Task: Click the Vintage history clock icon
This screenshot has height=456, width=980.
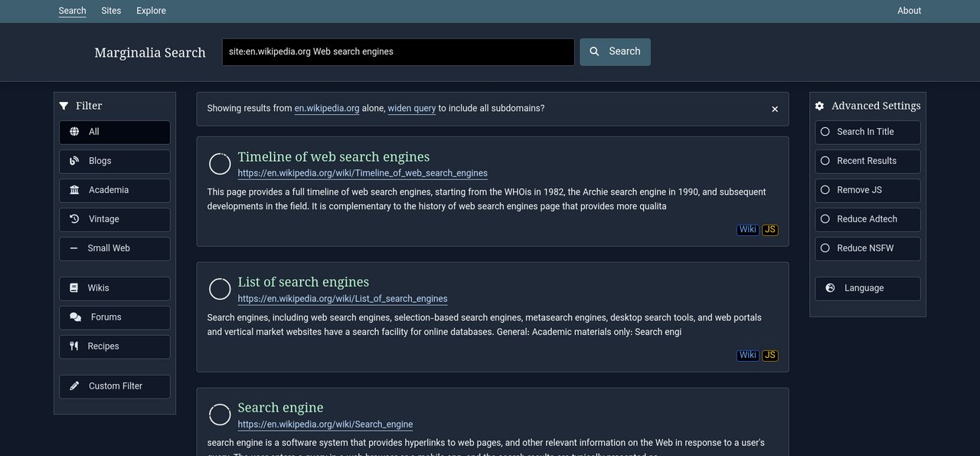Action: click(74, 219)
